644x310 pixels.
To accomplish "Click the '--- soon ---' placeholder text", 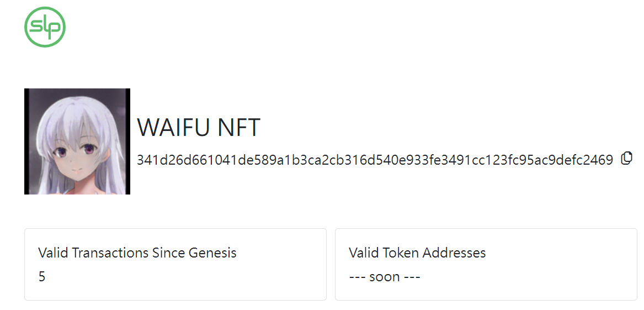I will (x=385, y=277).
